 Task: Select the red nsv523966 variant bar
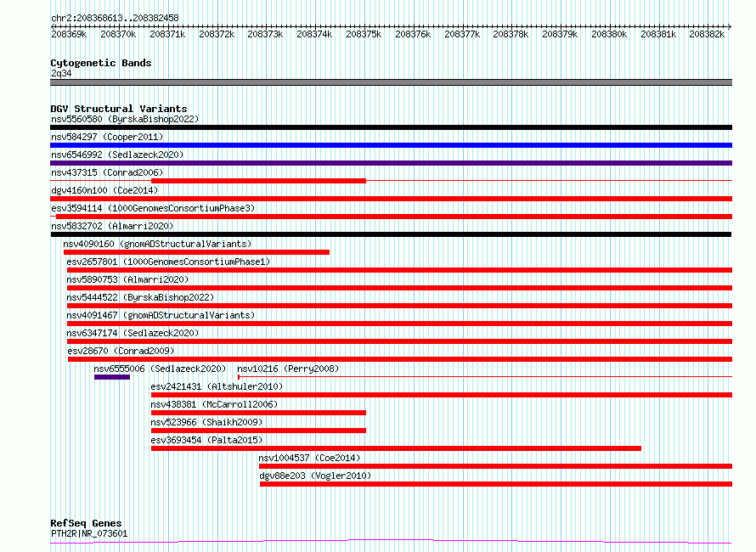pyautogui.click(x=258, y=431)
